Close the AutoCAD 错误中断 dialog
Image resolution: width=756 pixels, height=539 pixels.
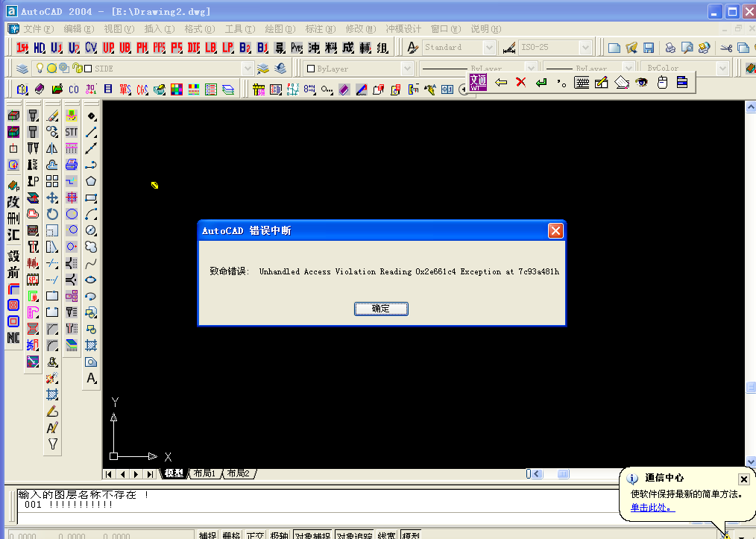click(x=555, y=231)
